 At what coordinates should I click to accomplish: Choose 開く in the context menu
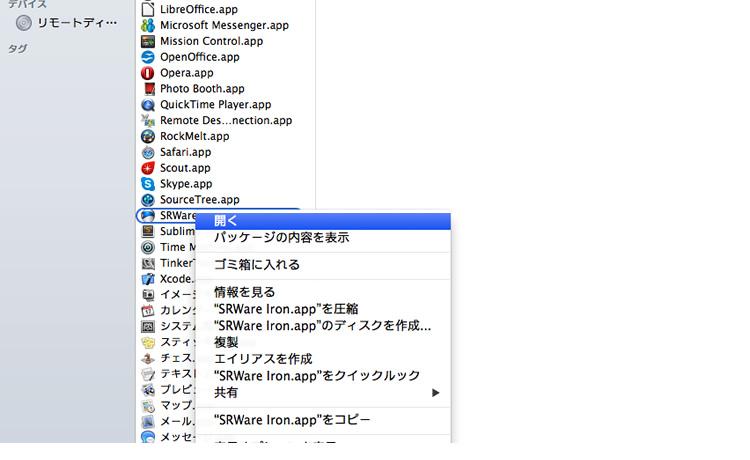pos(323,221)
